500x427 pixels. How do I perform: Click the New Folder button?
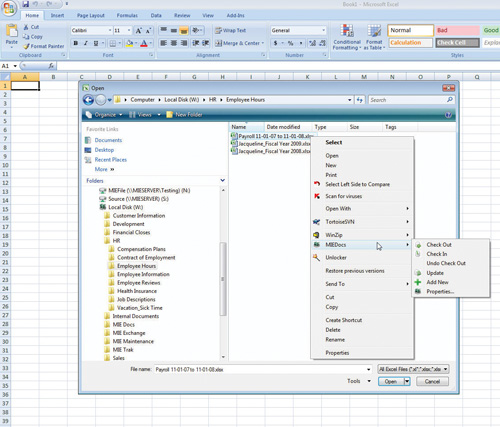coord(184,115)
